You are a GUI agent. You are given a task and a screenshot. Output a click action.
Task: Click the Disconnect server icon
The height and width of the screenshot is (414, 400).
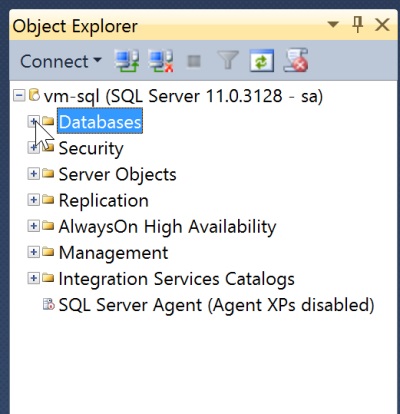click(161, 61)
